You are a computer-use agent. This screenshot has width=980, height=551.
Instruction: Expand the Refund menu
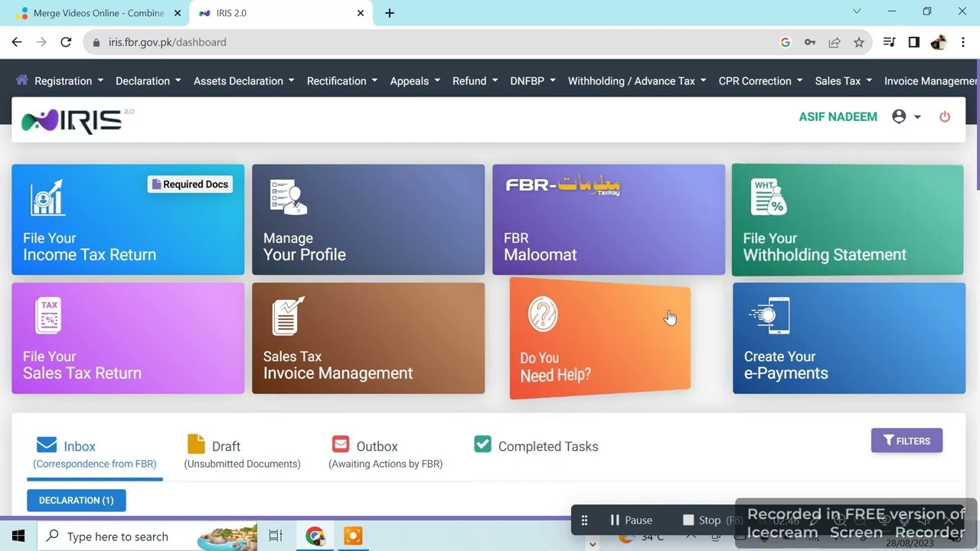475,80
